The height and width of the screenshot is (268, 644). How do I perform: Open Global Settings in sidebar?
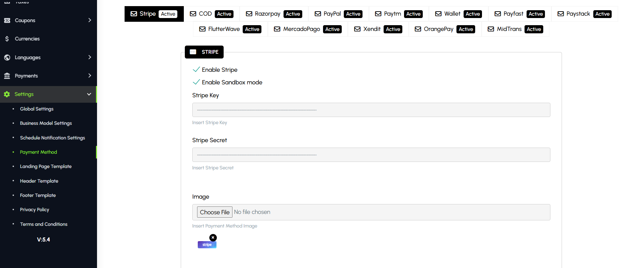37,109
